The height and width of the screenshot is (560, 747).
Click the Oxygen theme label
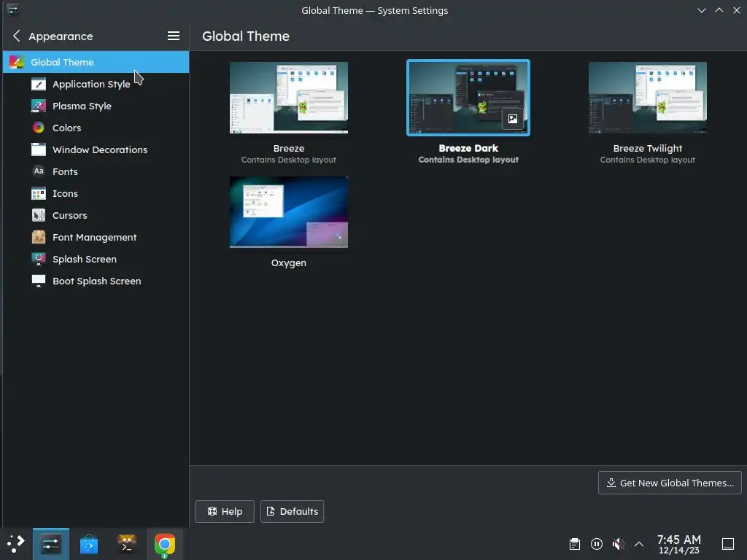pos(289,262)
